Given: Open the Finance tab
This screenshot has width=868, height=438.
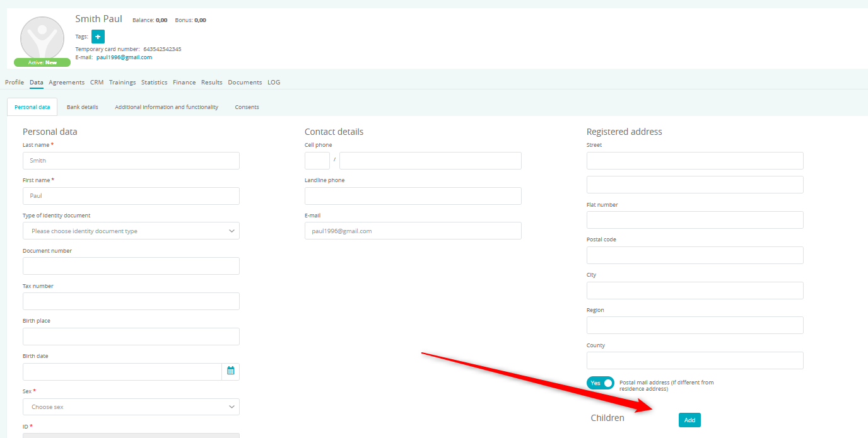Looking at the screenshot, I should pyautogui.click(x=184, y=83).
